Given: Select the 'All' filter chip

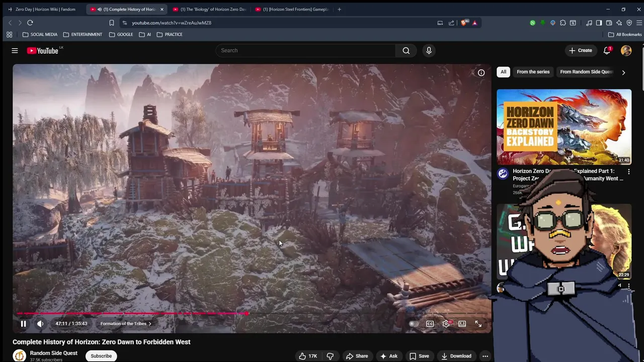Looking at the screenshot, I should 503,72.
